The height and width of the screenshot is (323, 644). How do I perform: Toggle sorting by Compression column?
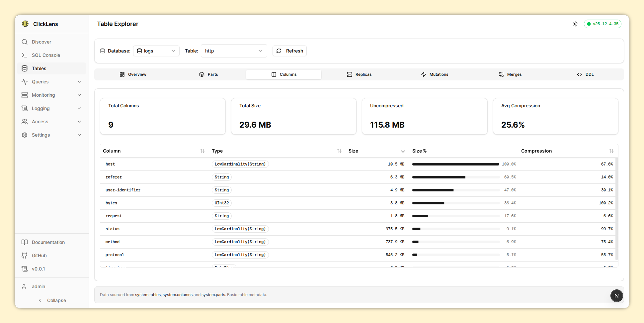(x=611, y=151)
